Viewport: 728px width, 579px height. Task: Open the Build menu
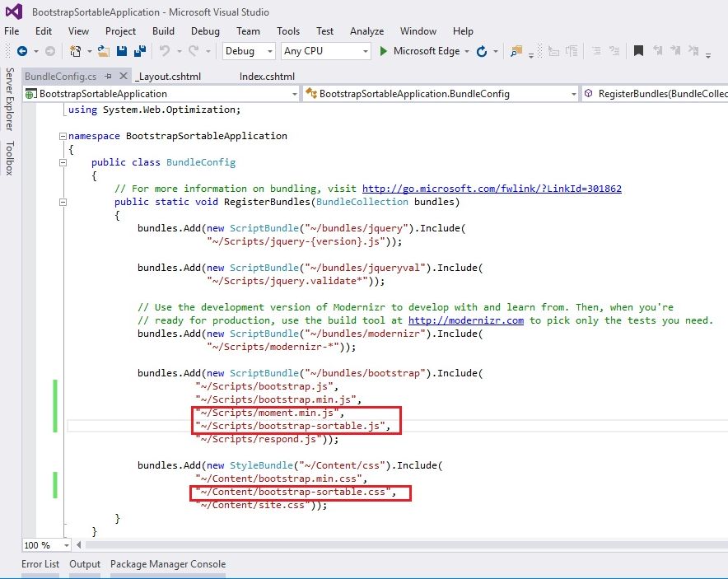[x=164, y=31]
